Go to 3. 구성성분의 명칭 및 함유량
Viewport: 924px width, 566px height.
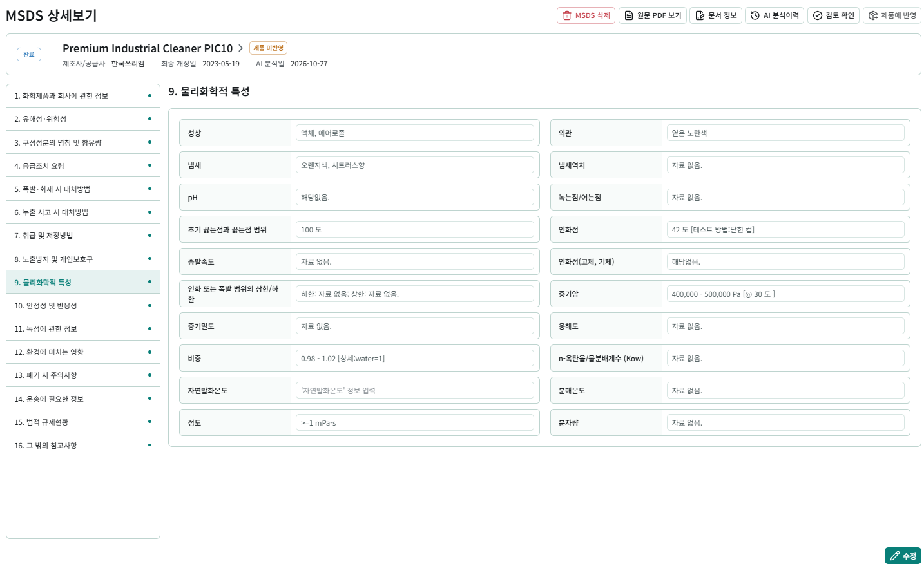click(83, 142)
